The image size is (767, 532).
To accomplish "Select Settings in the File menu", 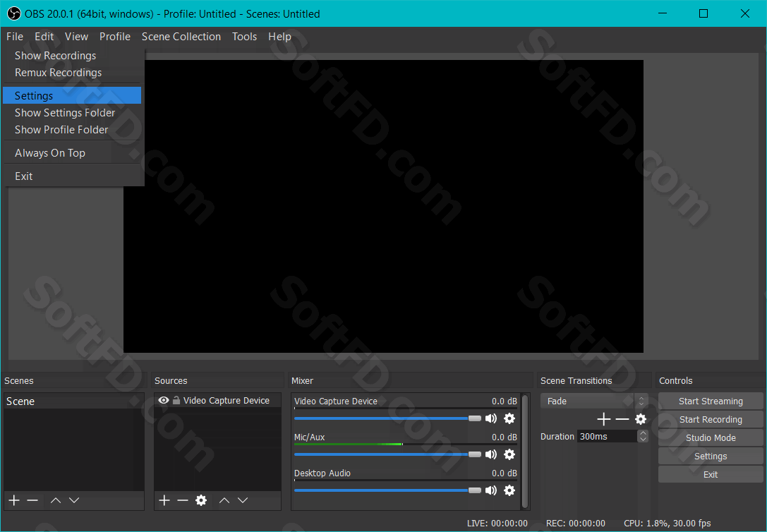I will 72,96.
